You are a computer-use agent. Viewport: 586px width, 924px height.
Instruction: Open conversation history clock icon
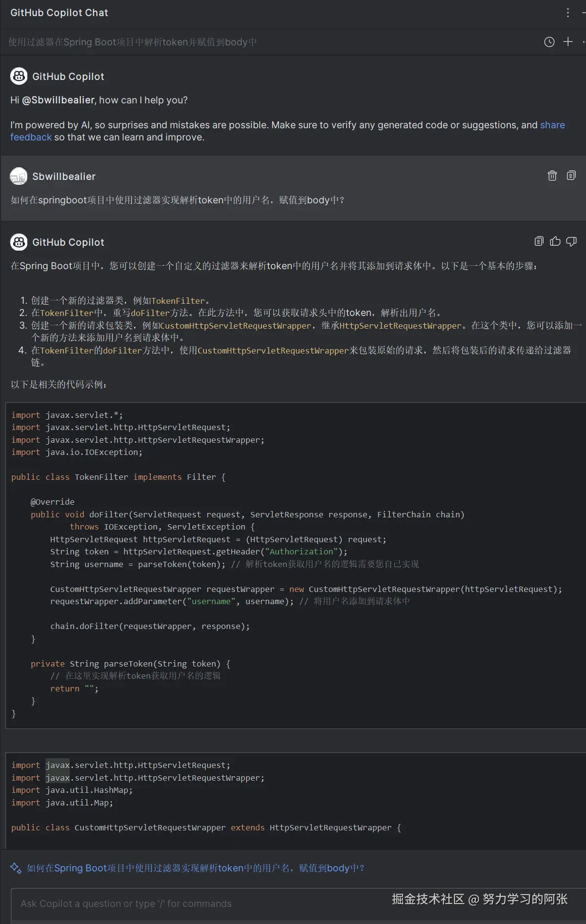(549, 42)
